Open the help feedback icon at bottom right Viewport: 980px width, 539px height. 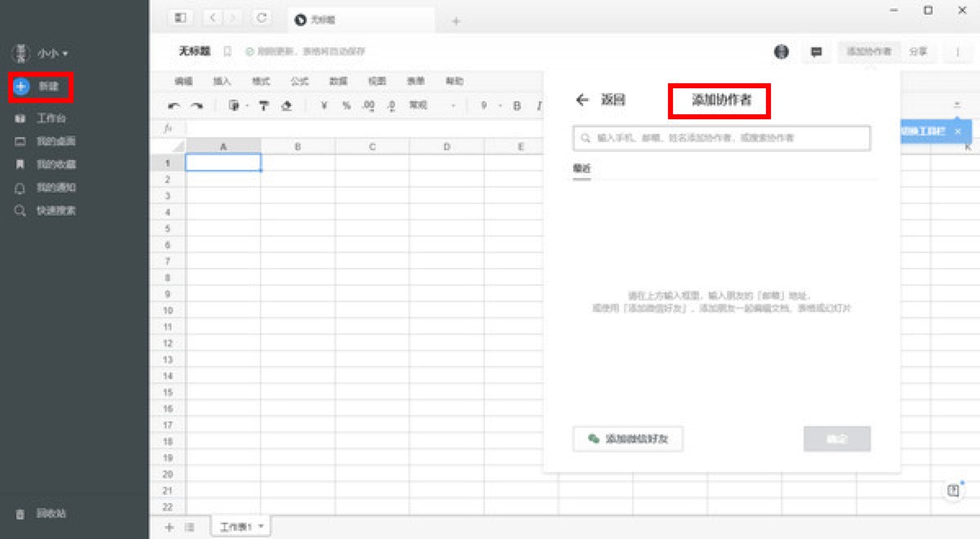click(953, 490)
